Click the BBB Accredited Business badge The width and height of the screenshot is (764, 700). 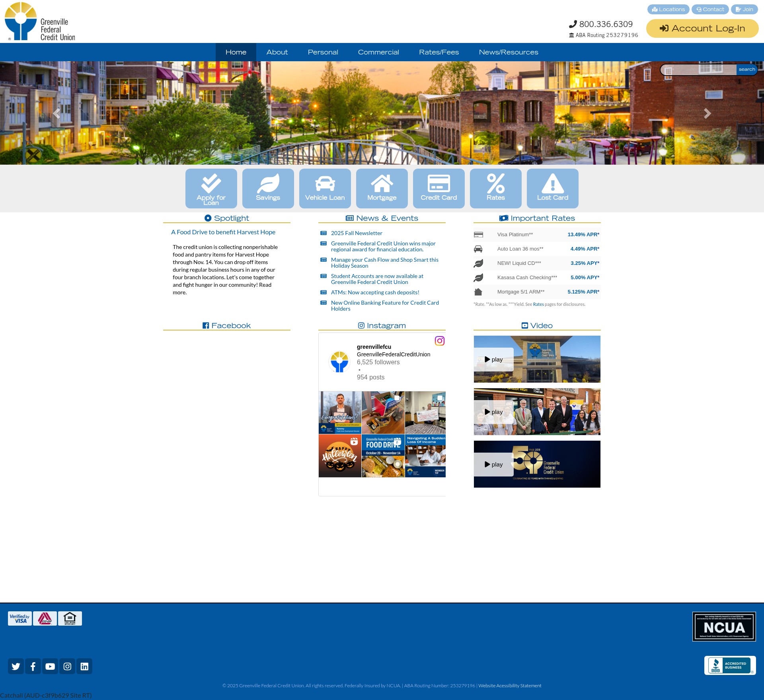730,665
